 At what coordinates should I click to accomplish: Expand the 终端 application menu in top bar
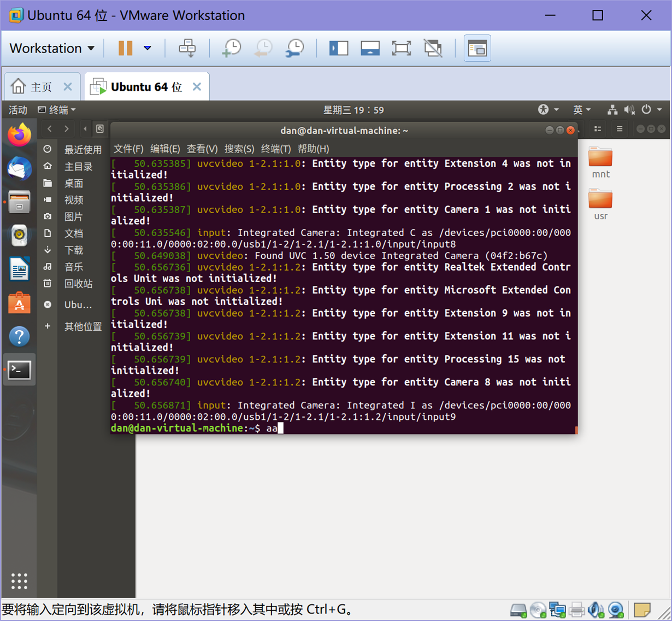(x=56, y=110)
